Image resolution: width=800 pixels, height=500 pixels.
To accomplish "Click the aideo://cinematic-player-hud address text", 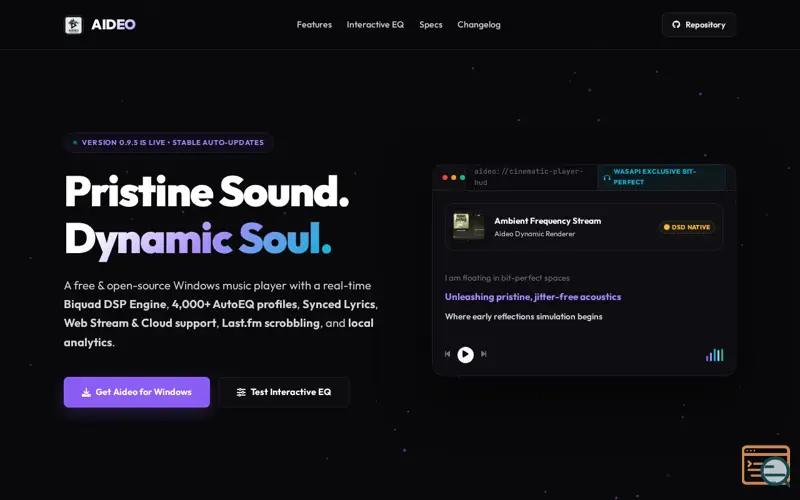I will click(529, 177).
